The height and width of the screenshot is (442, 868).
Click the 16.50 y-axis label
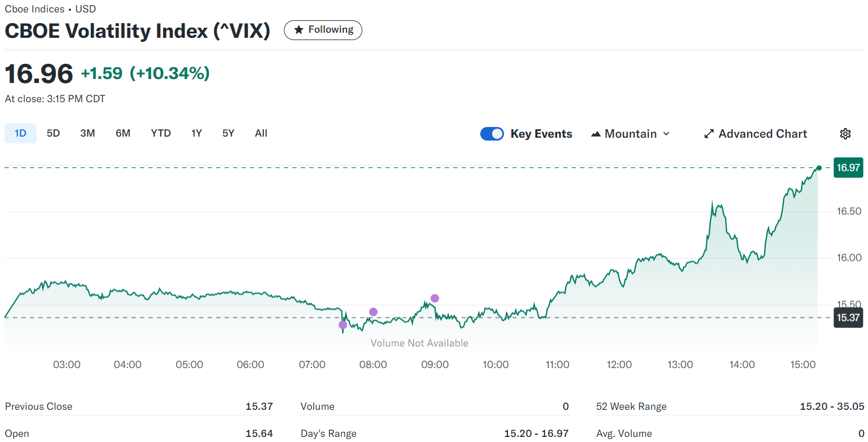(x=849, y=211)
